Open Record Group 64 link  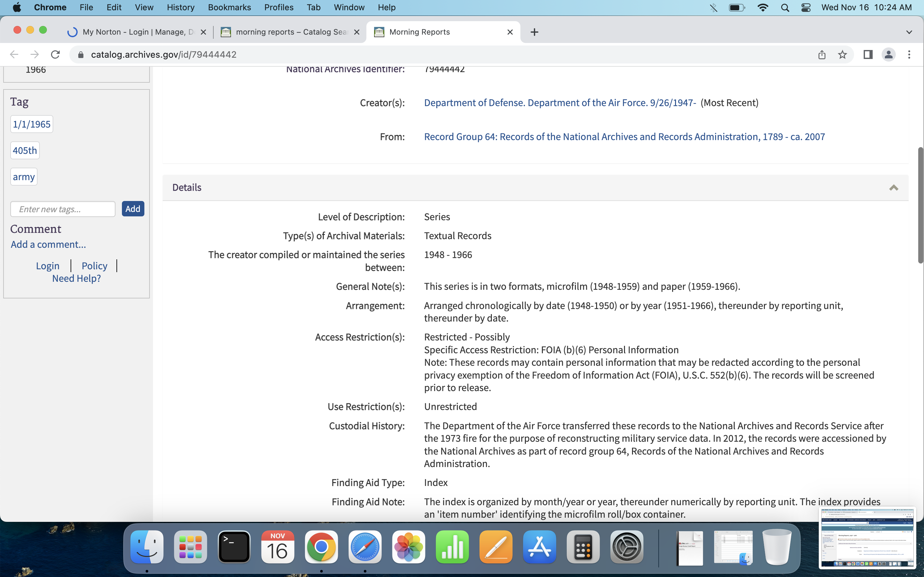point(624,137)
